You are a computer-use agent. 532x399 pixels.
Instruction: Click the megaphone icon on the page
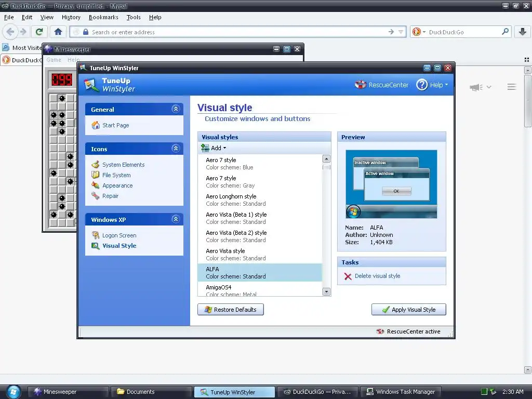pyautogui.click(x=476, y=87)
